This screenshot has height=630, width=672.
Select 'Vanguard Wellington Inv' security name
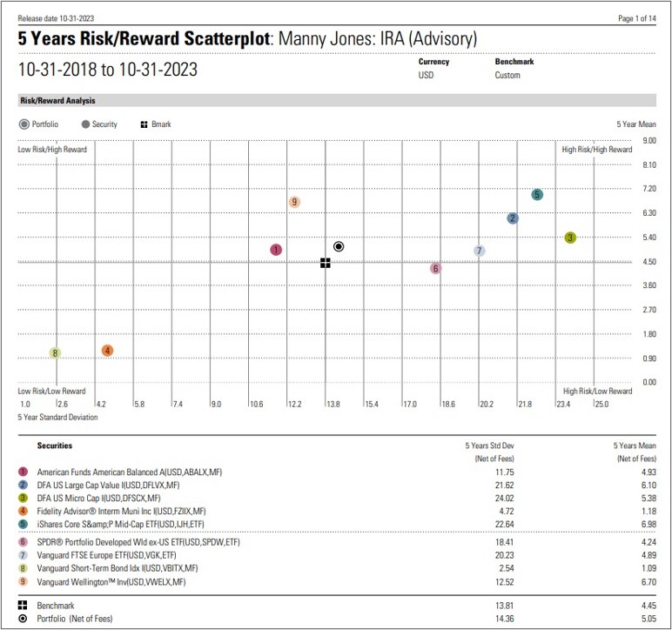pyautogui.click(x=111, y=582)
